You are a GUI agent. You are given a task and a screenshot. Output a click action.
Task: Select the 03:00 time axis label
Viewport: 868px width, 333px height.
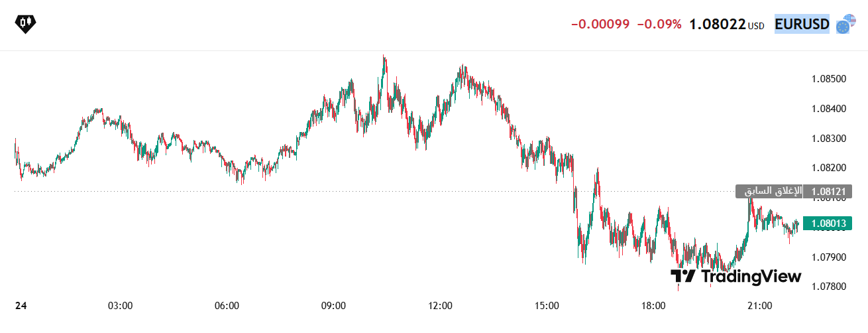tap(120, 306)
